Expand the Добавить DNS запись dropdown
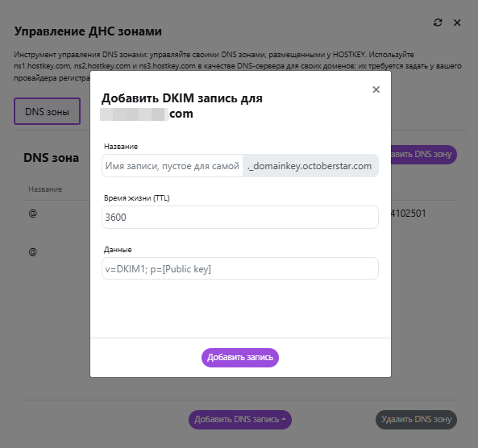The width and height of the screenshot is (478, 448). [240, 419]
